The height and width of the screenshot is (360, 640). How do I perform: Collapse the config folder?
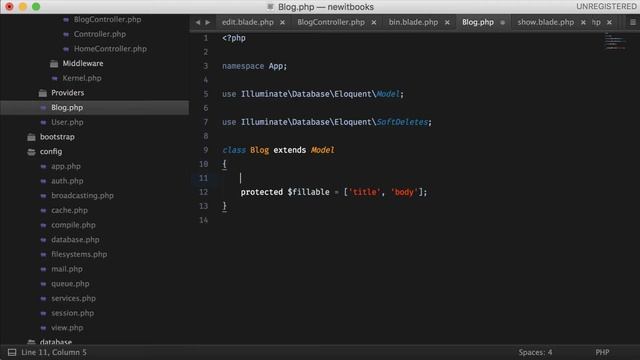click(51, 152)
